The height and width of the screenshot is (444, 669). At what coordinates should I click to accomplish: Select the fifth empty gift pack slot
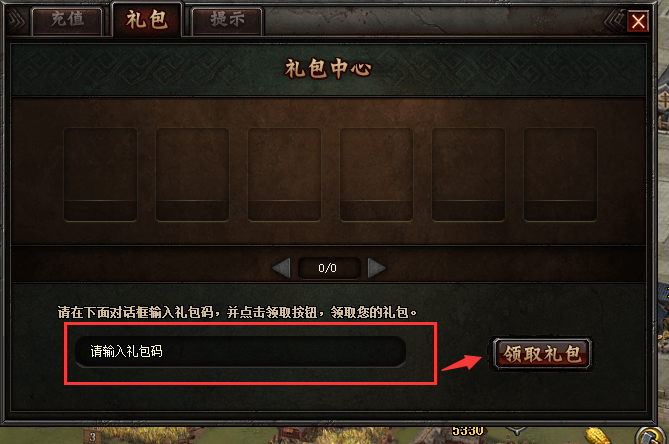pyautogui.click(x=468, y=174)
